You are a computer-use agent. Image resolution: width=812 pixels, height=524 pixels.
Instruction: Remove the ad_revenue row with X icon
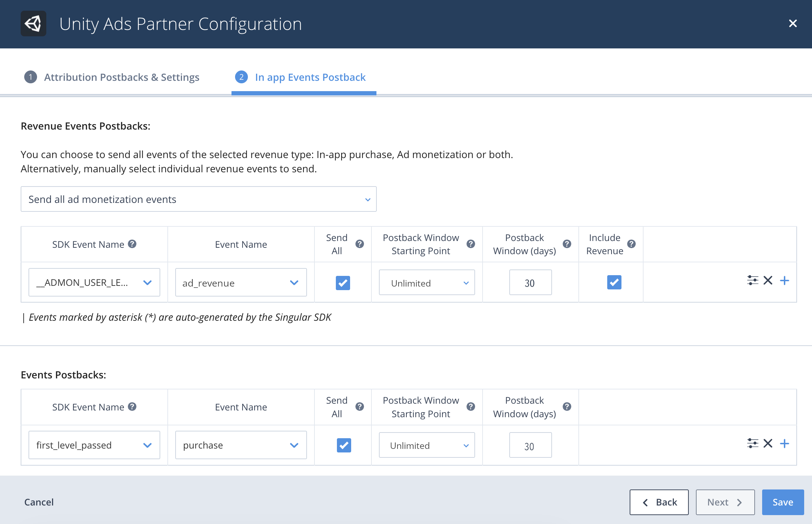point(768,281)
